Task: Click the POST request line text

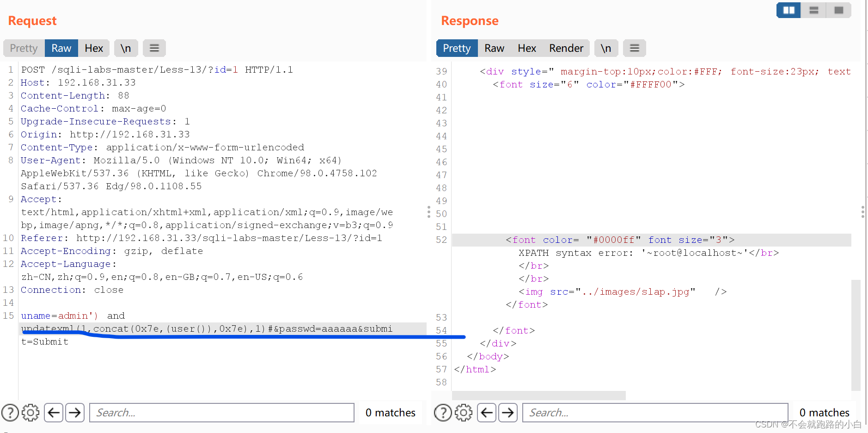Action: point(157,70)
